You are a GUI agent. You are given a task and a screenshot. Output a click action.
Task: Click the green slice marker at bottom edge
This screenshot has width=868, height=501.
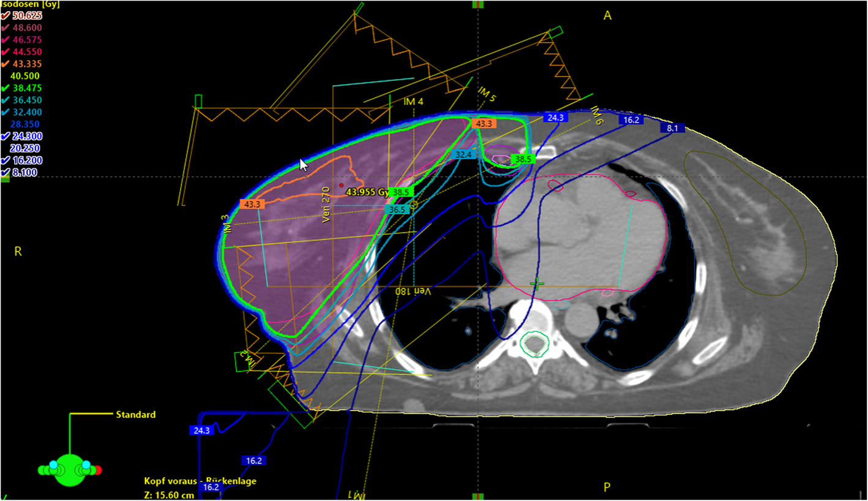pyautogui.click(x=477, y=495)
